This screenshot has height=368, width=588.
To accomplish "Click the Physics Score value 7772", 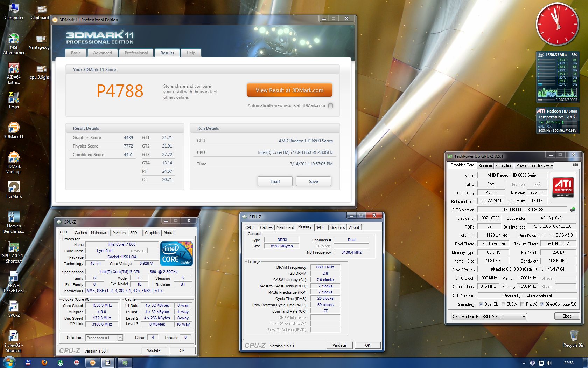I will pos(128,146).
